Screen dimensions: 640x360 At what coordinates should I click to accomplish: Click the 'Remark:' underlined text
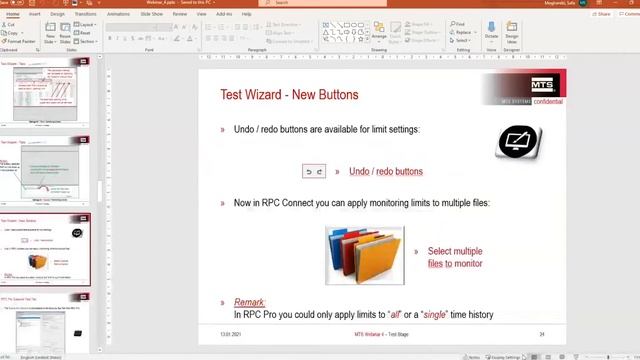(249, 302)
